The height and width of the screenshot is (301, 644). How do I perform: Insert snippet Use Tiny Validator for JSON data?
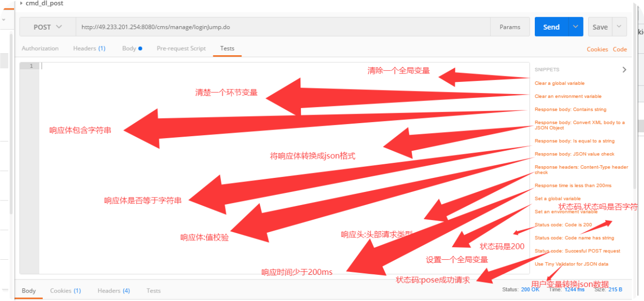[x=572, y=264]
